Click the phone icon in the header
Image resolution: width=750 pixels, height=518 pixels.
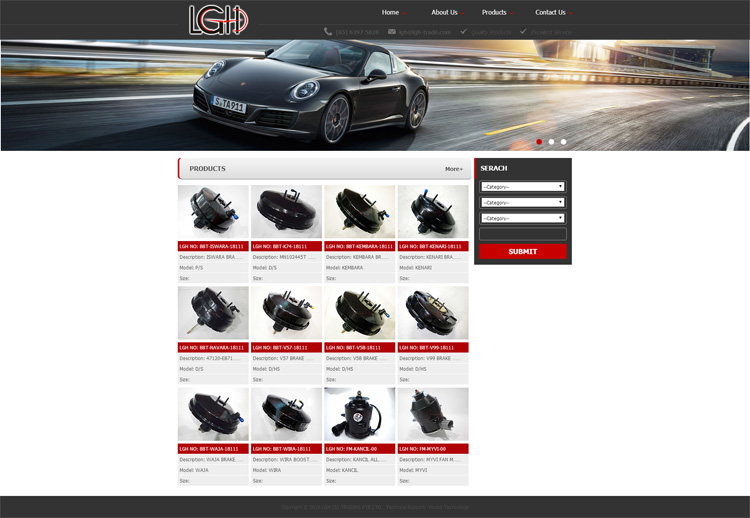[328, 32]
